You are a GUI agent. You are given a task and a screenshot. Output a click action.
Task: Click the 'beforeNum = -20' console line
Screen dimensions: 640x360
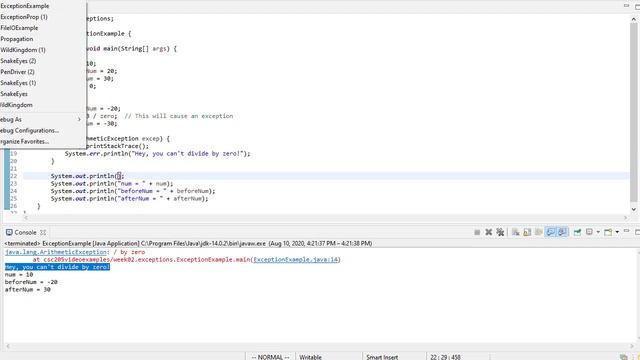31,282
